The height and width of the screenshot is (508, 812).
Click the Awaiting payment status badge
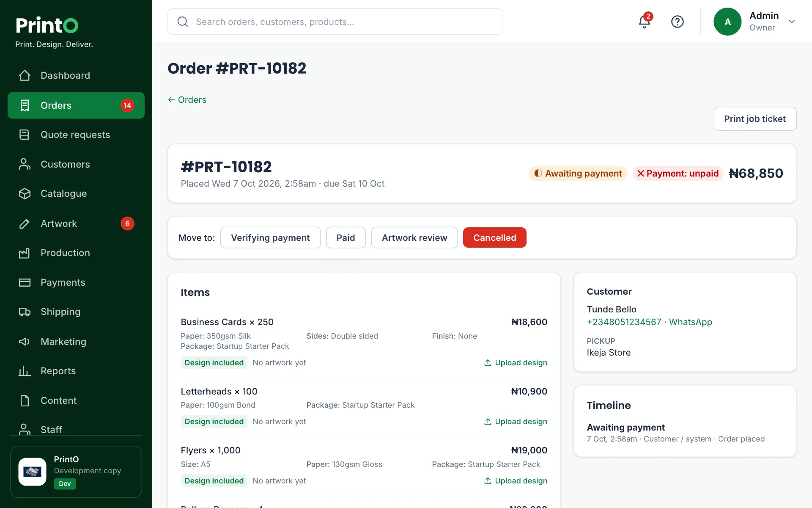coord(578,174)
